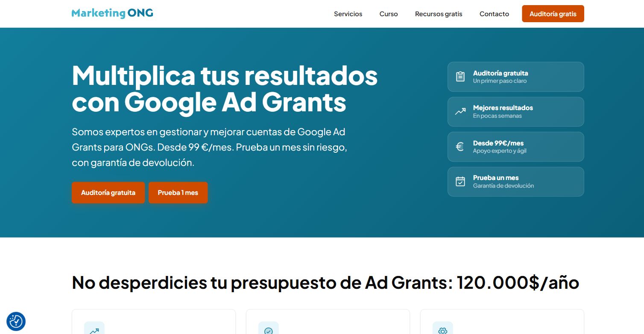Click the 'No desperdicies tu presupuesto' heading

pyautogui.click(x=325, y=282)
